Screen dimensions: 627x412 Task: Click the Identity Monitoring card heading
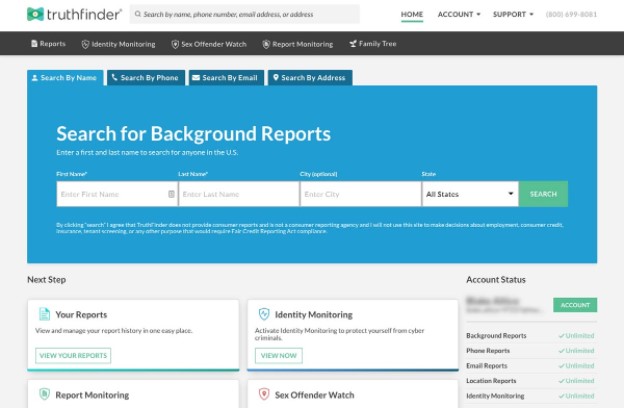tap(314, 315)
